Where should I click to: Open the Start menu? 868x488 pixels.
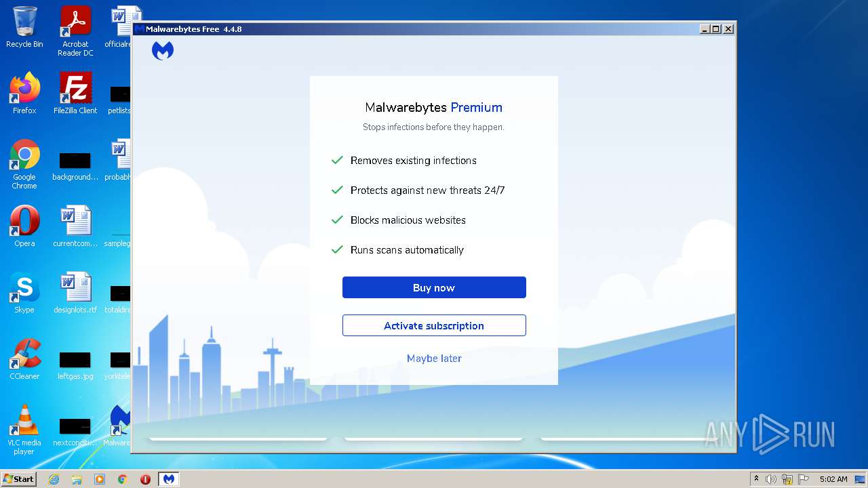pos(19,479)
